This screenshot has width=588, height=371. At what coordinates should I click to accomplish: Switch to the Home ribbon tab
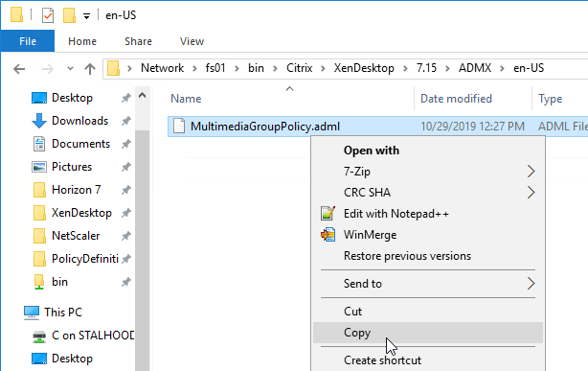tap(82, 41)
